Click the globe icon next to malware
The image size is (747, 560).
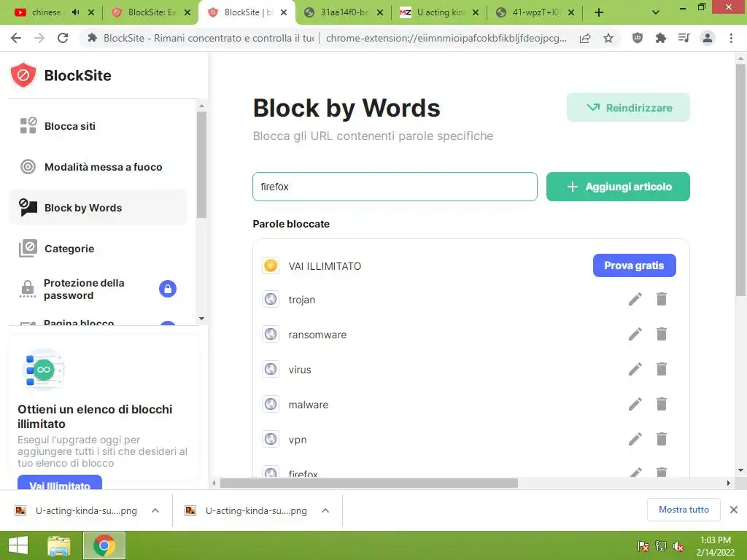(271, 404)
